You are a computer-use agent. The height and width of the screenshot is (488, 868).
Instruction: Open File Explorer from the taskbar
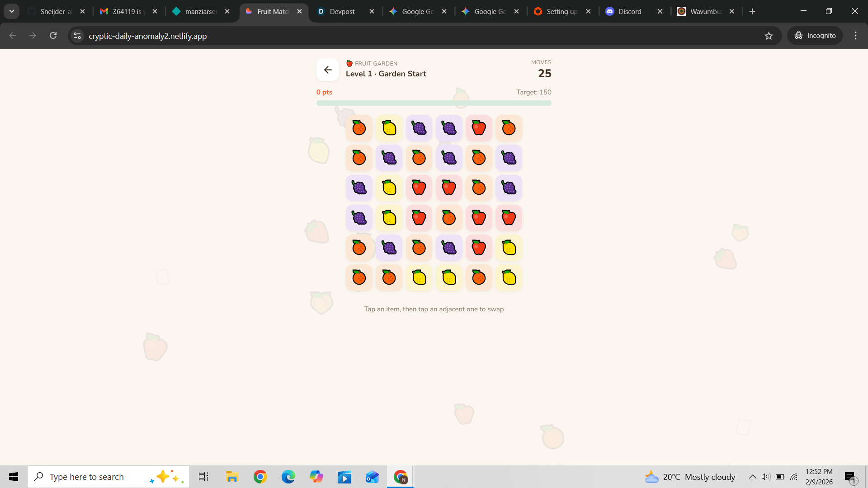(232, 477)
